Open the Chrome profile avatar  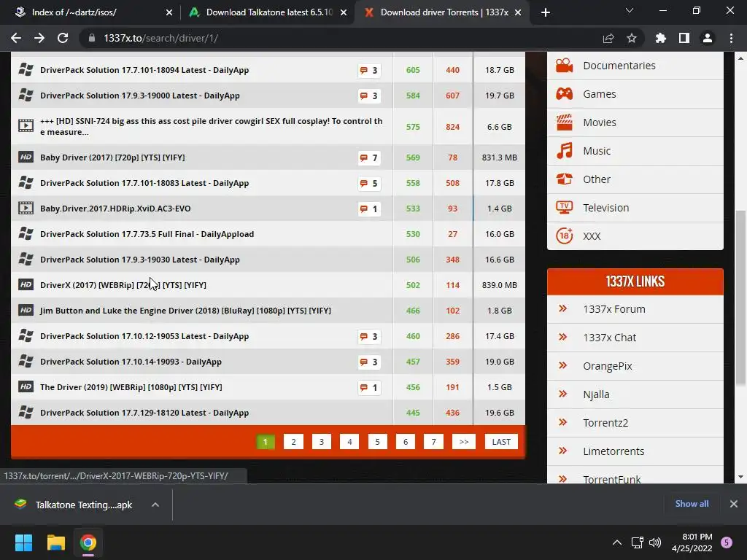pos(708,38)
